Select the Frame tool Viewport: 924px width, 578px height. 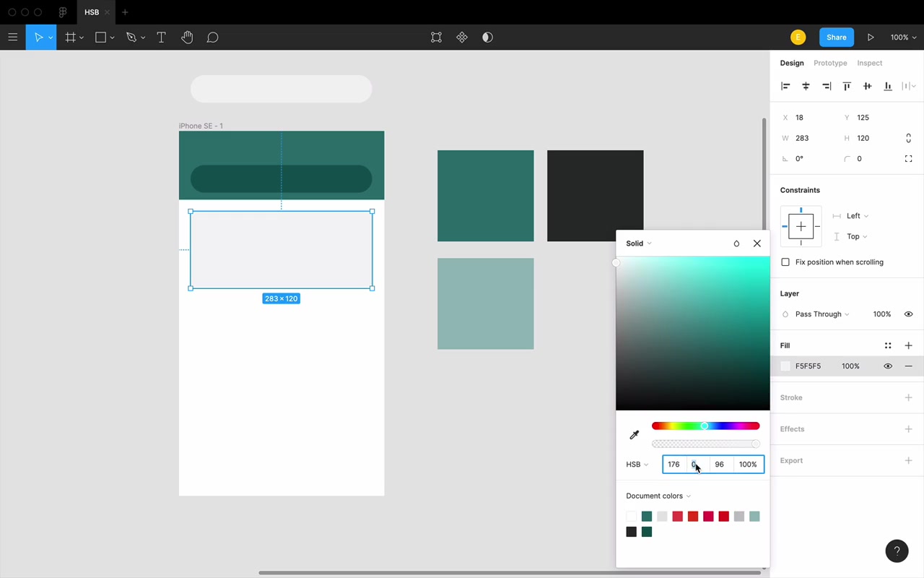pos(71,38)
